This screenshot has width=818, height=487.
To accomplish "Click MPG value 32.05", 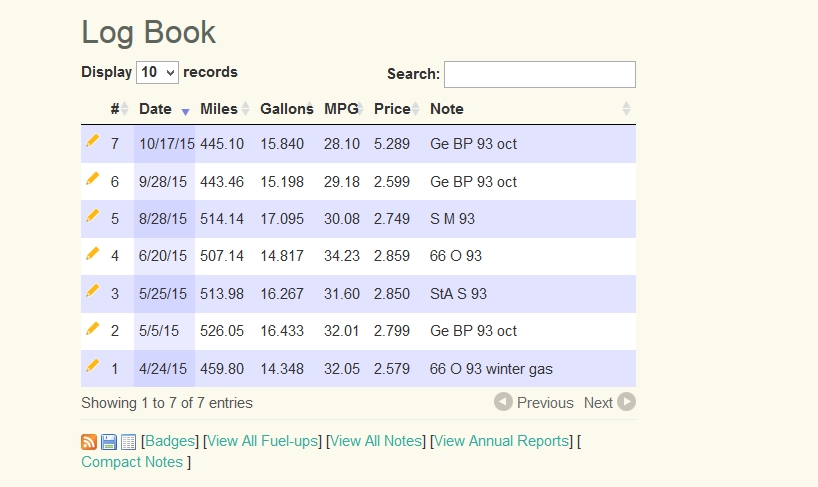I will click(x=342, y=369).
